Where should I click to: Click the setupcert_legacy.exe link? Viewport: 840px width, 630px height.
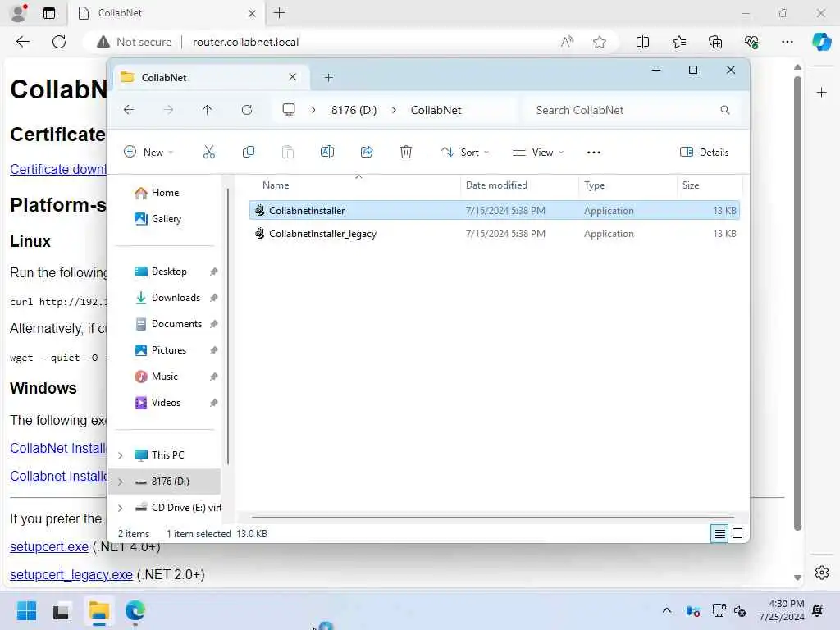[x=71, y=574]
